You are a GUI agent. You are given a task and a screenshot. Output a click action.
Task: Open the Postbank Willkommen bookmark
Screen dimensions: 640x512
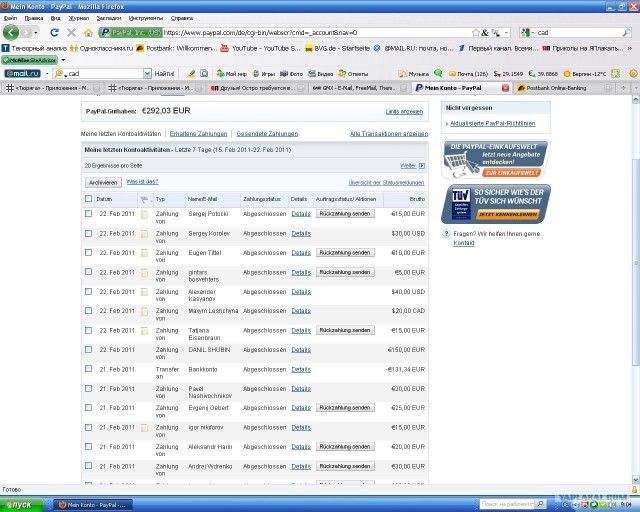176,48
